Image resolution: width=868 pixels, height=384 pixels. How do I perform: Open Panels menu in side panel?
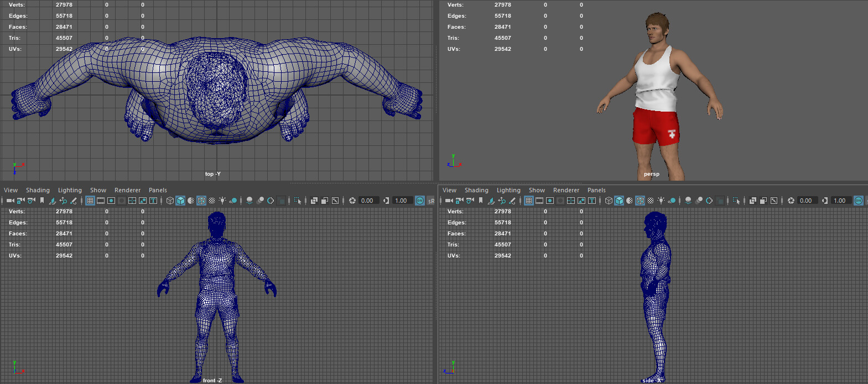[x=596, y=190]
